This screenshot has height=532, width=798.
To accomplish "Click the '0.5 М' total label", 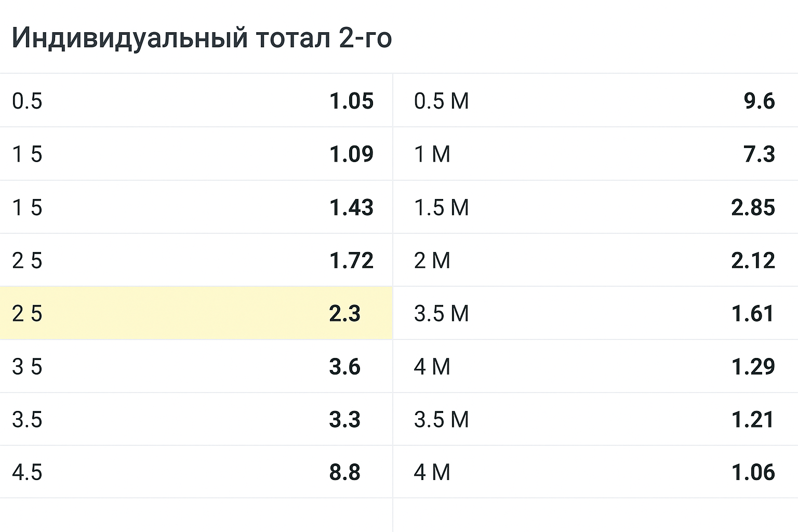I will pyautogui.click(x=441, y=101).
